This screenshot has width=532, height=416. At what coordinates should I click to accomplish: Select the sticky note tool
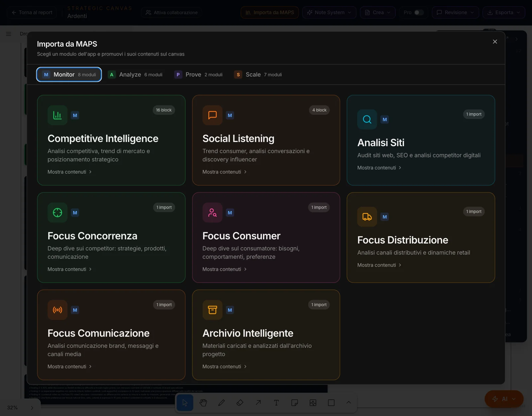(295, 403)
